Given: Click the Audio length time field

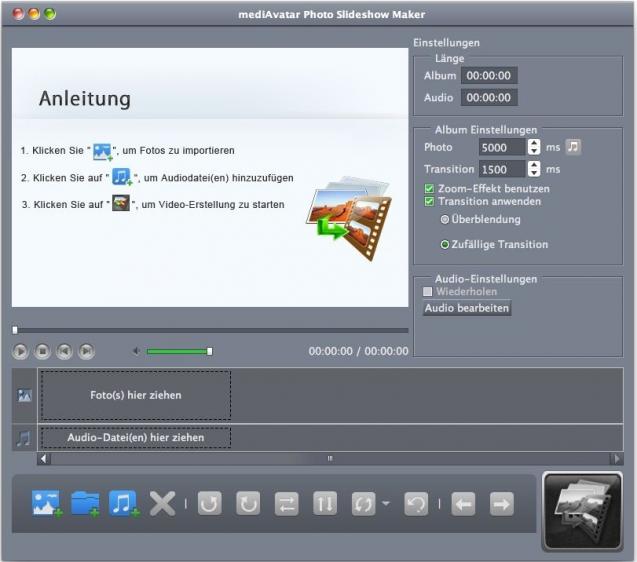Looking at the screenshot, I should click(489, 98).
